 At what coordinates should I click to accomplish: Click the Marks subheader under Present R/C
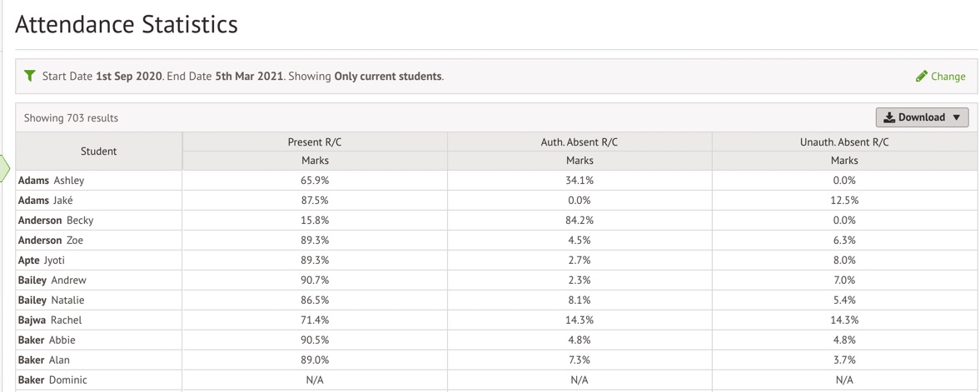click(315, 161)
